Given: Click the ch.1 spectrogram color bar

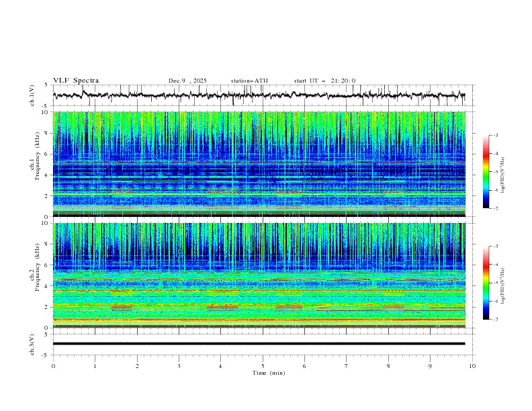Looking at the screenshot, I should pos(486,172).
